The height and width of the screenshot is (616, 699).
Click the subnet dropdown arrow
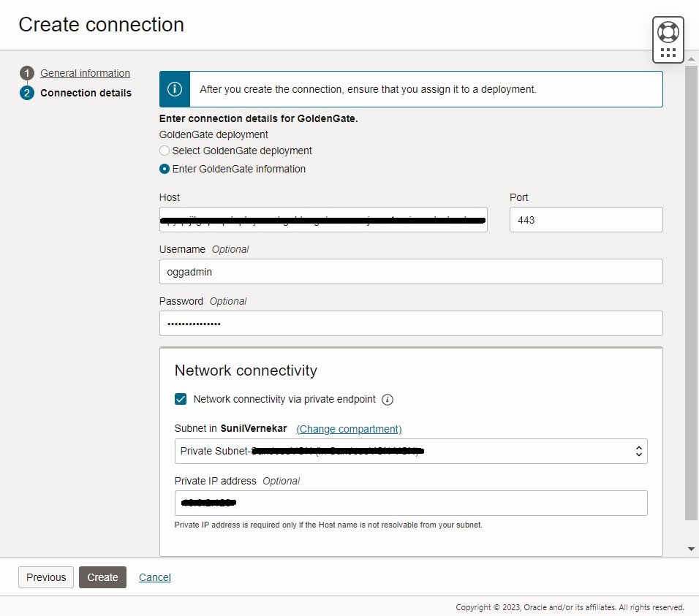[639, 451]
